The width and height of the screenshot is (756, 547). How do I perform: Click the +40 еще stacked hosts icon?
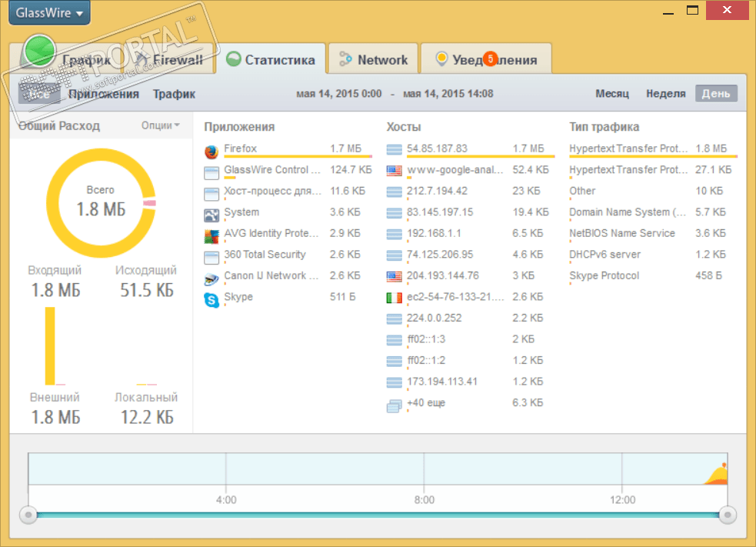[394, 406]
